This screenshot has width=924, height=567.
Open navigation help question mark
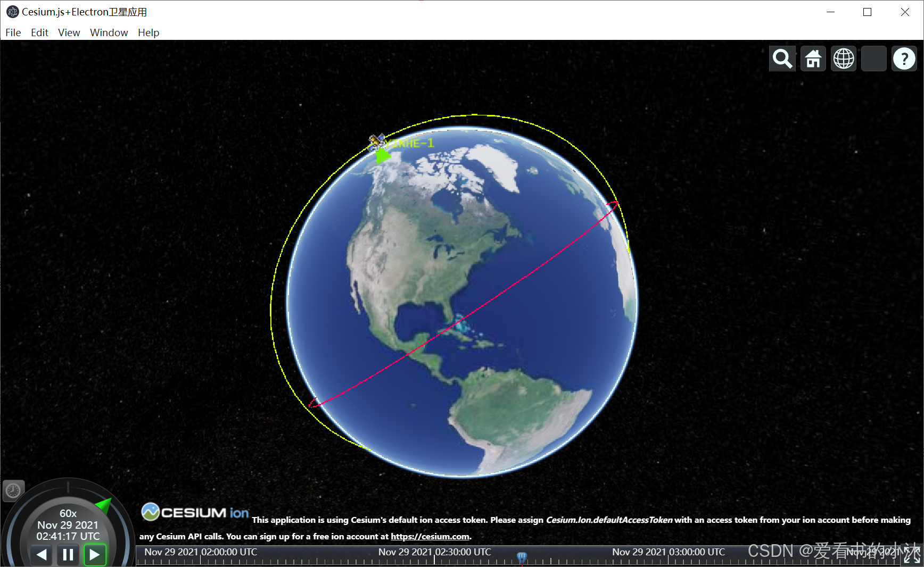click(904, 59)
